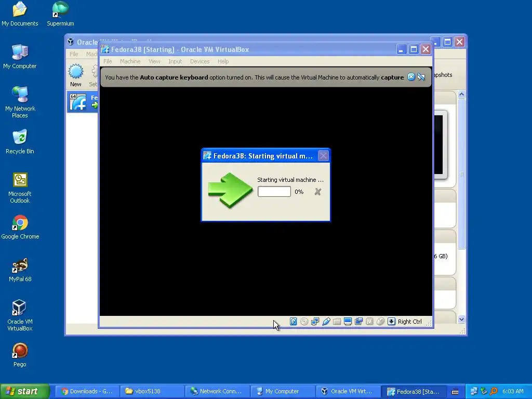Click the New button in VirtualBox Manager toolbar

click(76, 75)
